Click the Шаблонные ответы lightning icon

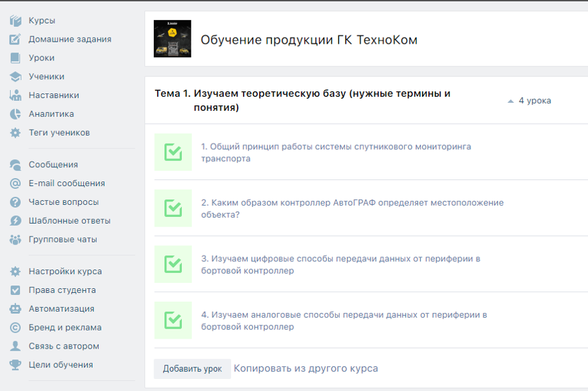(x=15, y=220)
